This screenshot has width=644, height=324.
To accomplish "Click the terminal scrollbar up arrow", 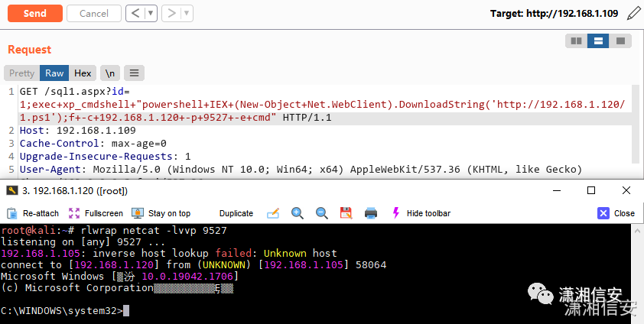I will [637, 230].
